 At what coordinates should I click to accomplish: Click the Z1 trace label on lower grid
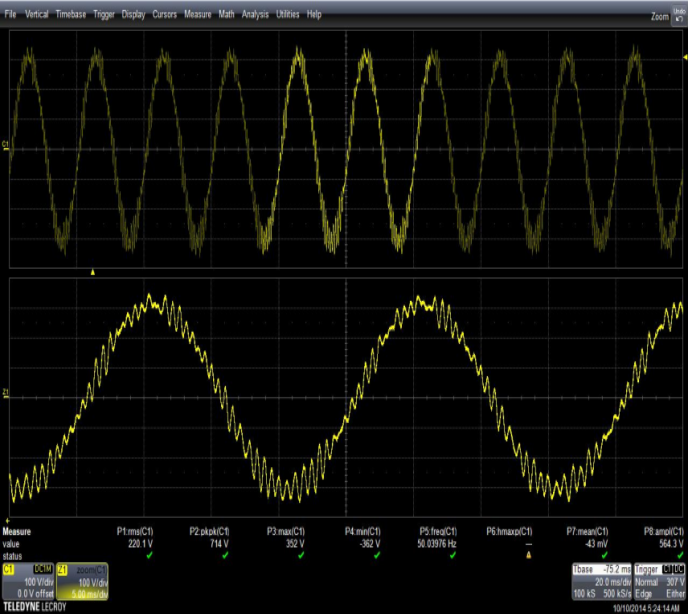click(x=6, y=392)
